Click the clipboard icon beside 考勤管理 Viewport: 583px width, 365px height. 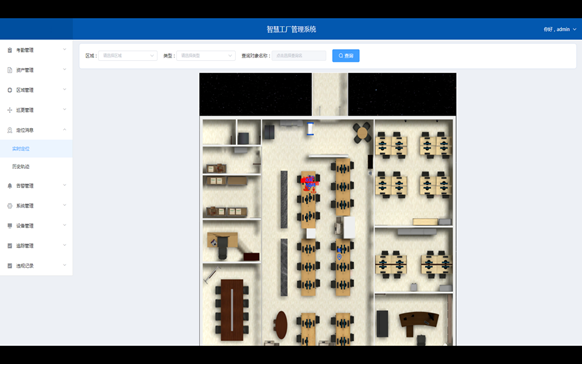(x=10, y=50)
